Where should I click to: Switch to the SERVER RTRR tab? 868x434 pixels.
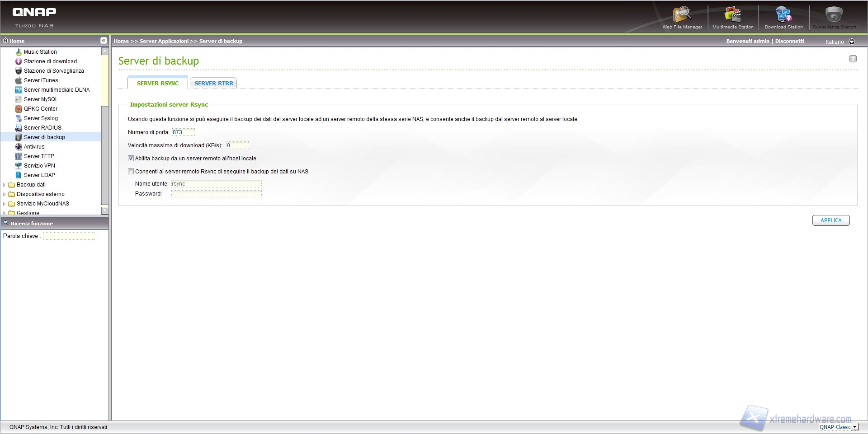pyautogui.click(x=213, y=84)
